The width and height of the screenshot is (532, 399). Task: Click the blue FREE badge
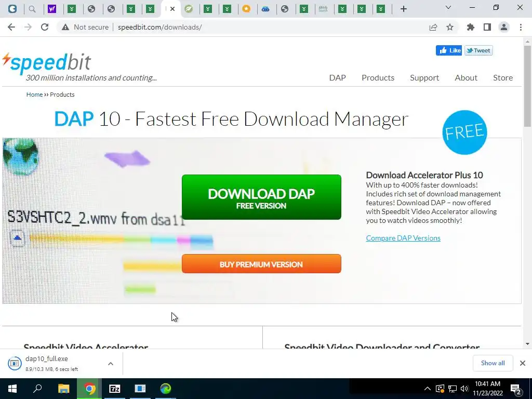[464, 132]
